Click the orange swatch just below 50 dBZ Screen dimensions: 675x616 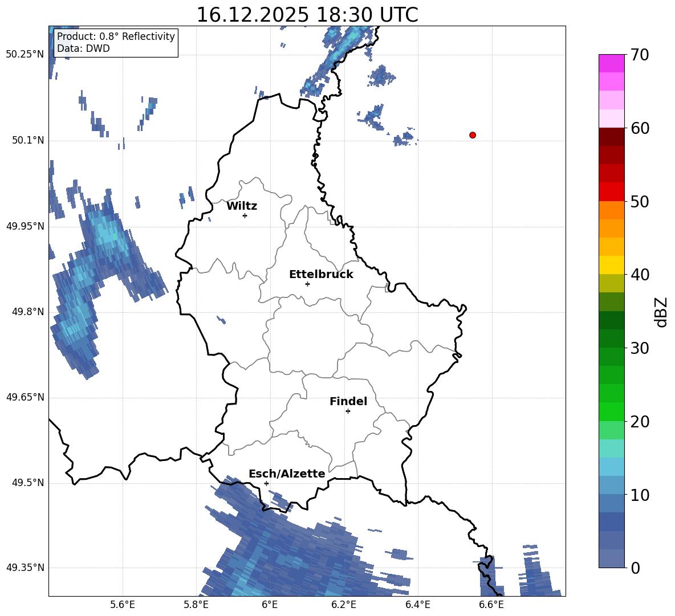click(611, 210)
